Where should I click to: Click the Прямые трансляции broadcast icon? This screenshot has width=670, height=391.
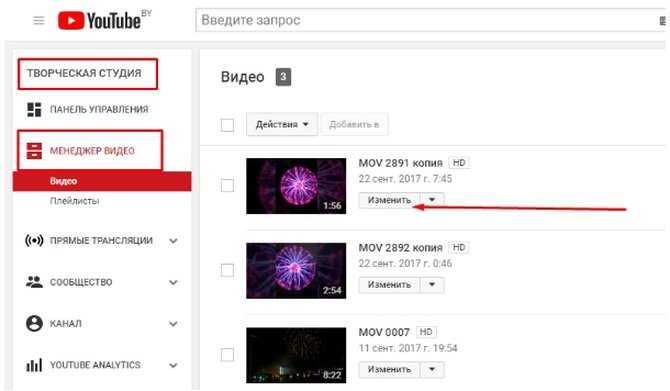pyautogui.click(x=34, y=241)
